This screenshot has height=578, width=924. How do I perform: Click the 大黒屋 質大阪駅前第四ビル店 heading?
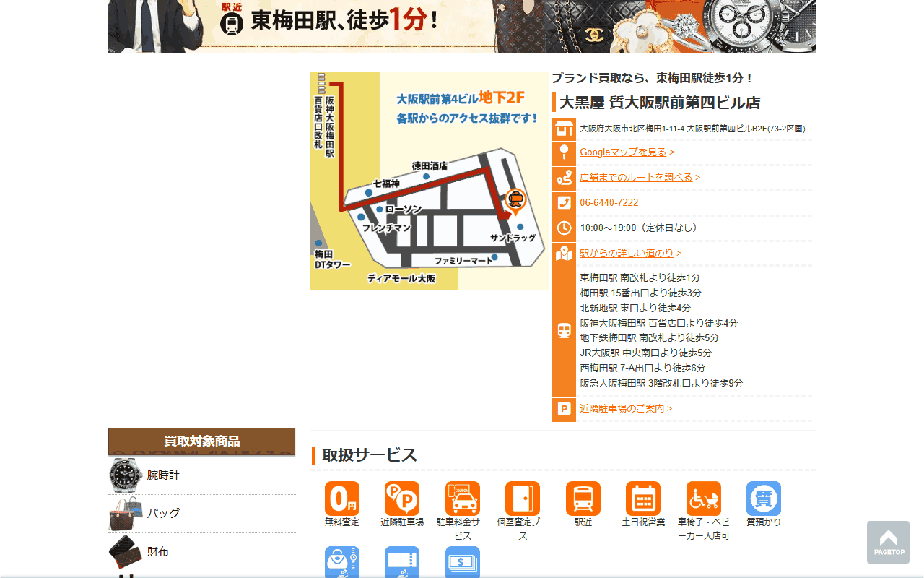coord(660,103)
